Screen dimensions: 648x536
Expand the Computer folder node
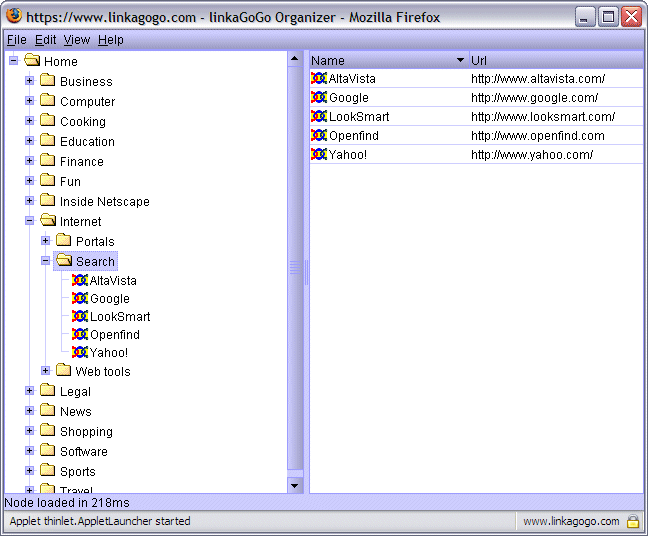point(29,100)
